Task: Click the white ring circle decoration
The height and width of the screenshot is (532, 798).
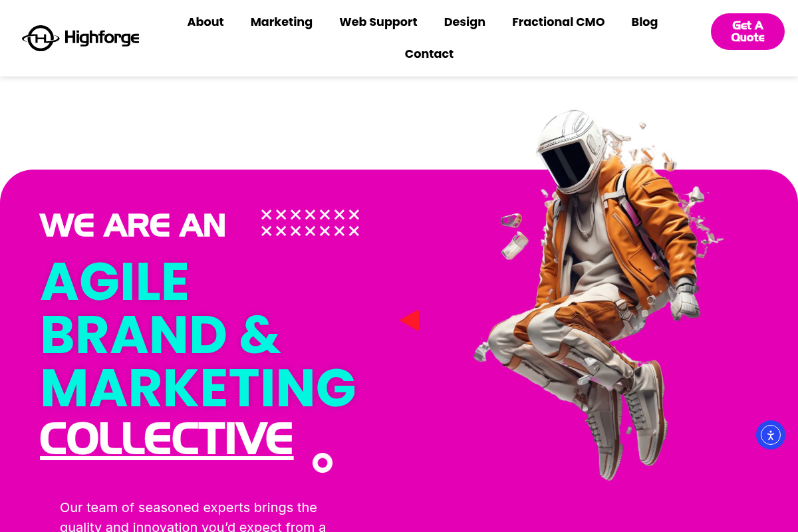Action: coord(323,463)
